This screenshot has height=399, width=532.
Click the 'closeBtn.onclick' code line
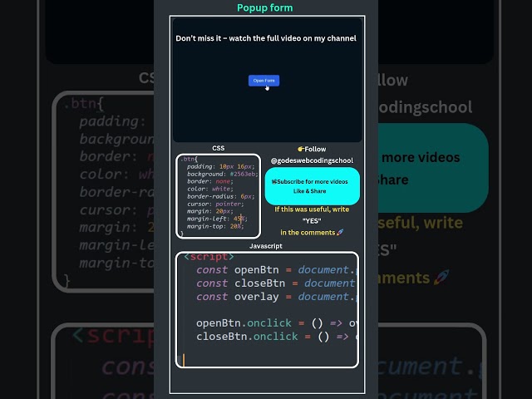point(276,337)
